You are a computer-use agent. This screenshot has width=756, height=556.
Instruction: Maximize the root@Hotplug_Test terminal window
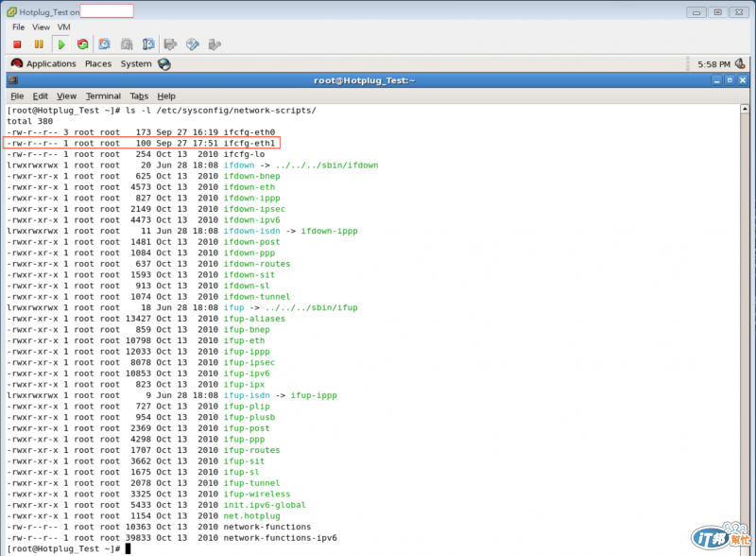pos(730,80)
